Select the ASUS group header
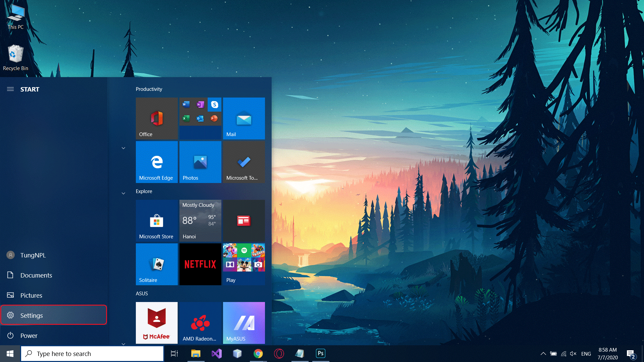This screenshot has width=644, height=362. coord(142,294)
